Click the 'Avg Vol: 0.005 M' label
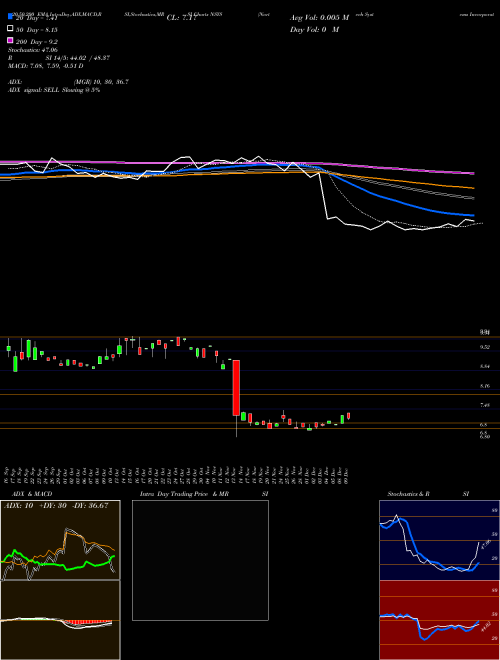The width and height of the screenshot is (500, 660). (x=319, y=18)
